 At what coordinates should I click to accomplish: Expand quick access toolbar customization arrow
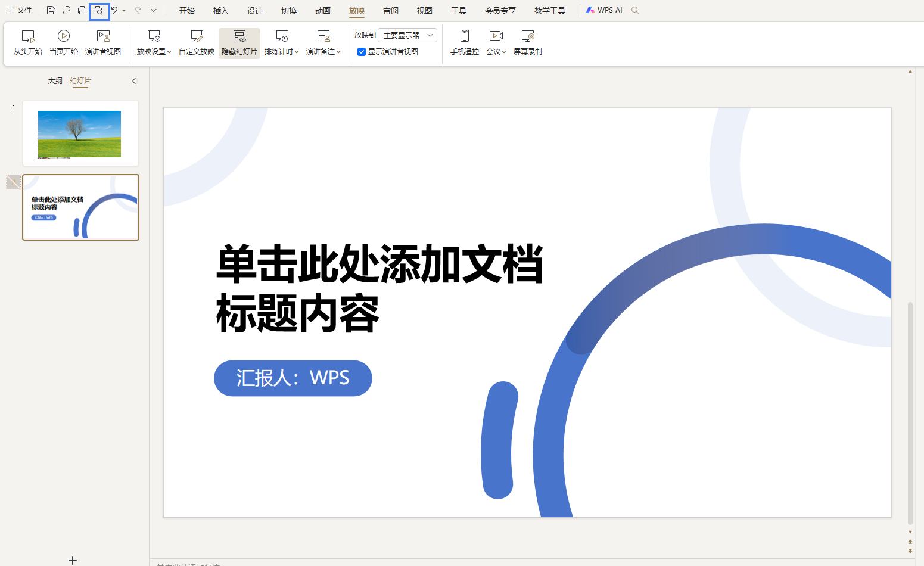click(x=154, y=10)
